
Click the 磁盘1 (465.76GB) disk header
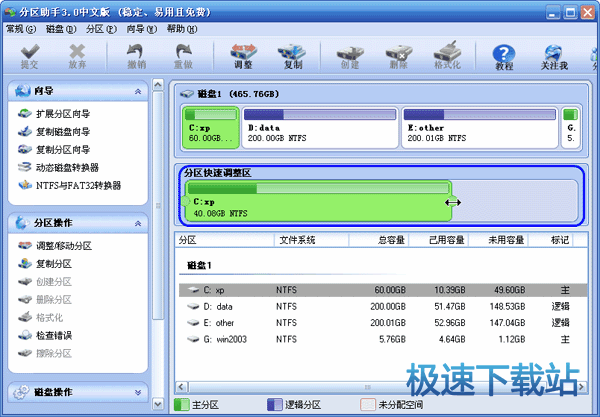pyautogui.click(x=230, y=94)
